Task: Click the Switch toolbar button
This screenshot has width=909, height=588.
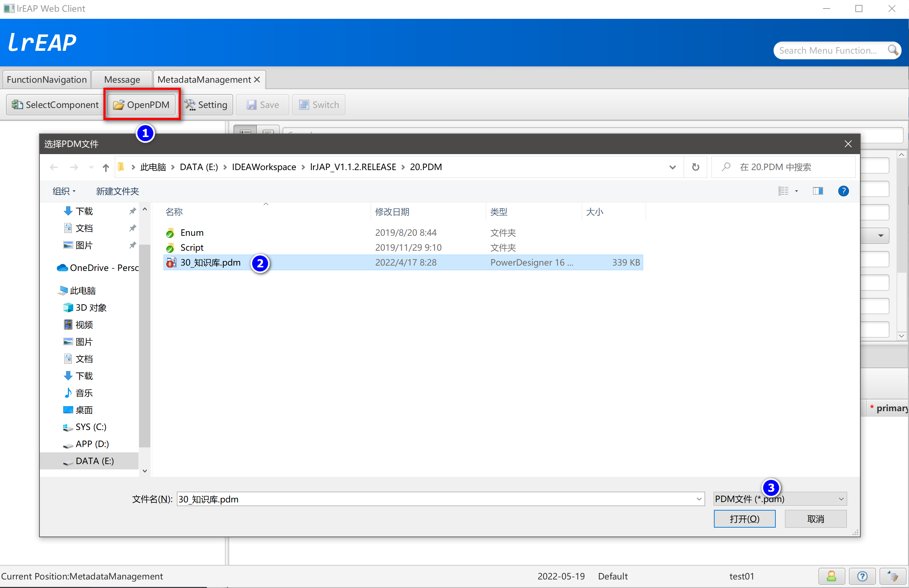Action: (318, 104)
